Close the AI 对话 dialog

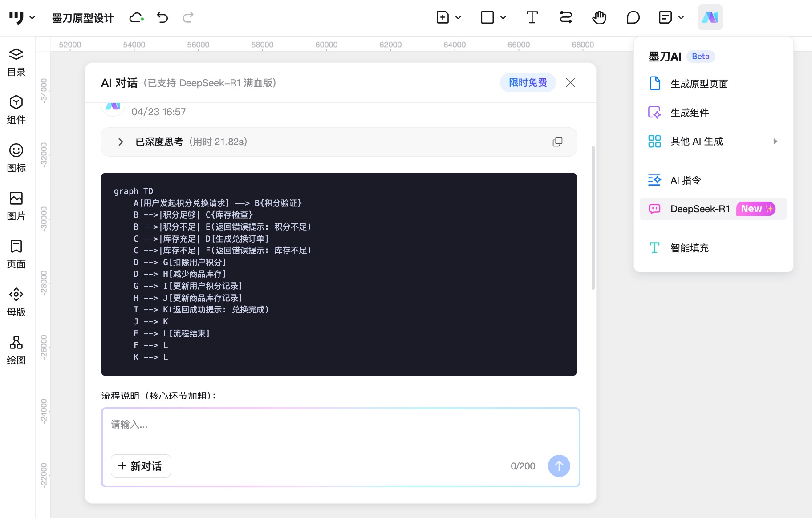pos(570,83)
